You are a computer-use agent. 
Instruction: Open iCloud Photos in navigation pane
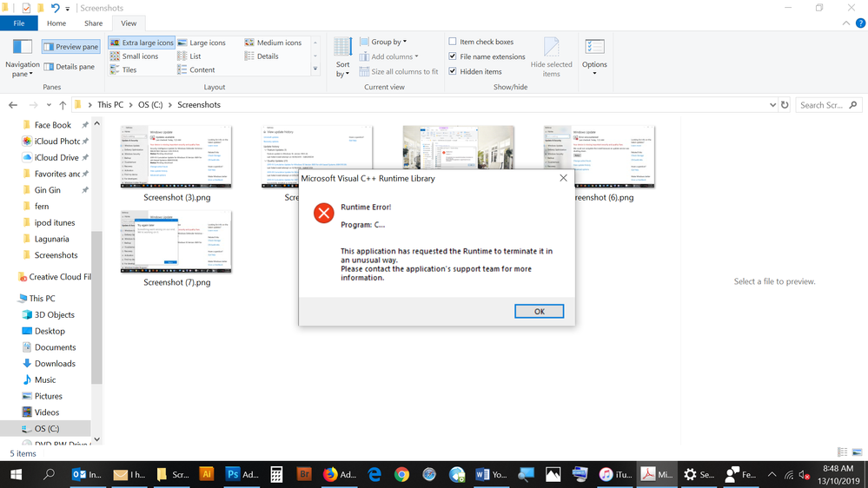(53, 141)
